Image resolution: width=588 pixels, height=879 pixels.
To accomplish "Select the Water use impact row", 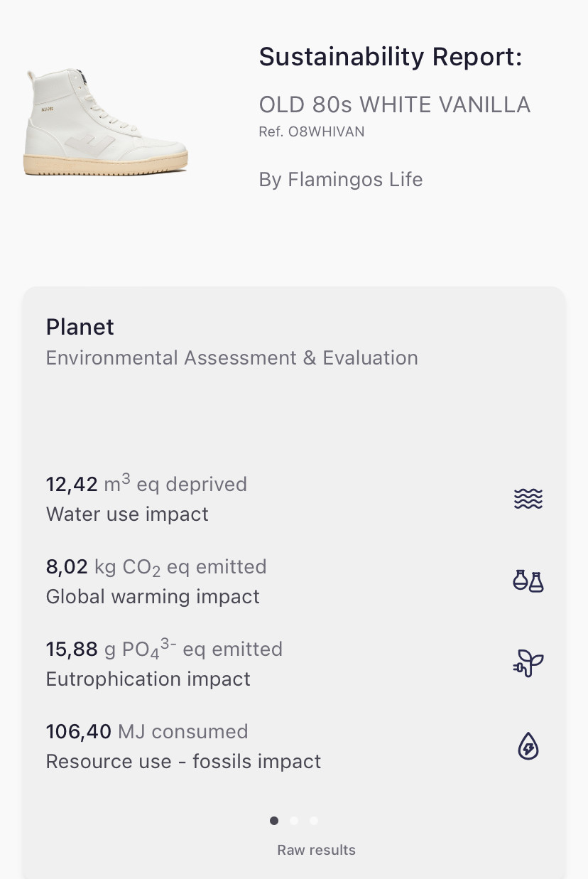I will tap(127, 514).
